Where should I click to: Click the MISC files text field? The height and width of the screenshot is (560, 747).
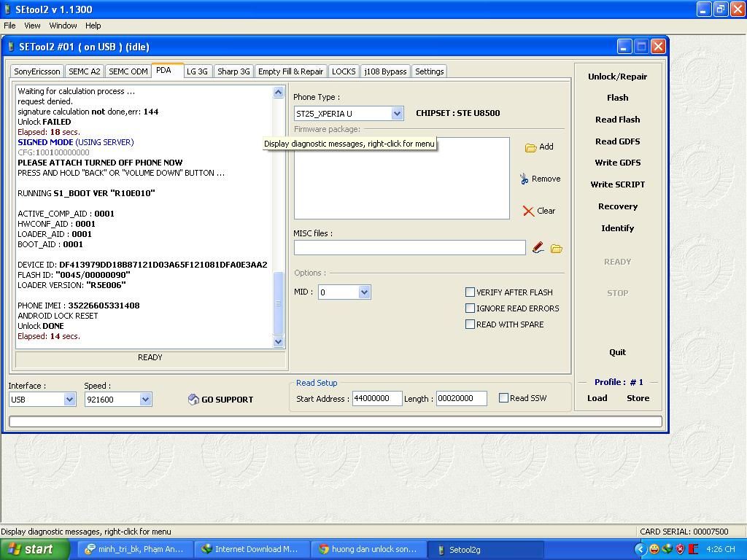coord(410,248)
